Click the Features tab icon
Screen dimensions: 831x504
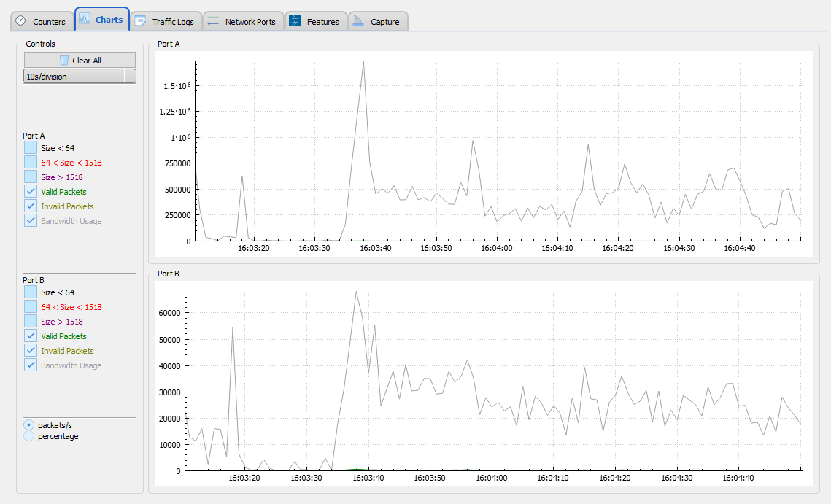click(x=293, y=21)
